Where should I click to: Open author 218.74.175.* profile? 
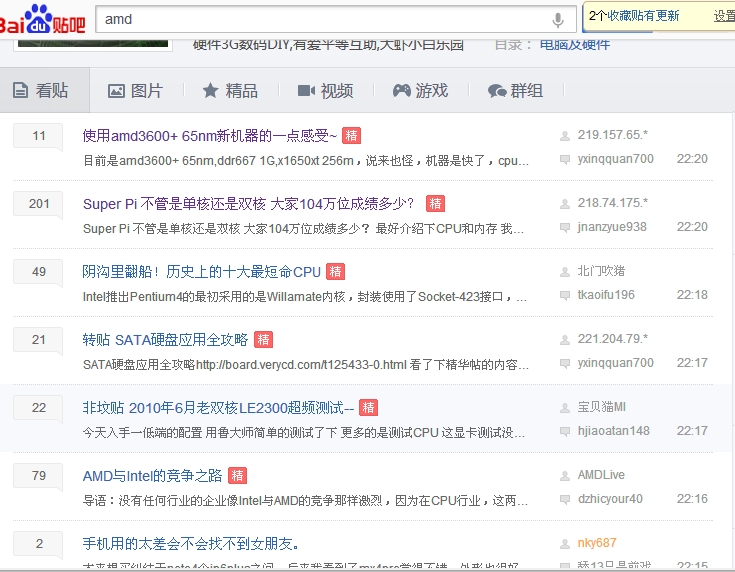(x=613, y=203)
